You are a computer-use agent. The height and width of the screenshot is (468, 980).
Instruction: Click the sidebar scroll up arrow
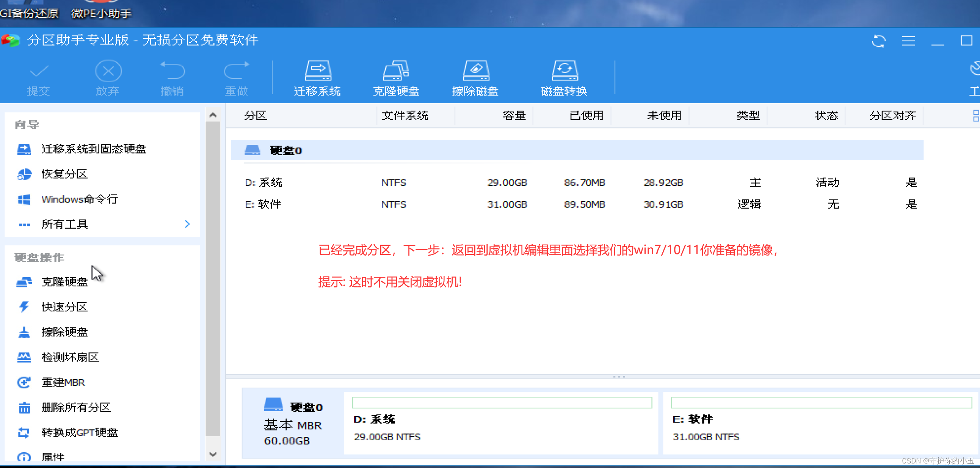pyautogui.click(x=213, y=115)
